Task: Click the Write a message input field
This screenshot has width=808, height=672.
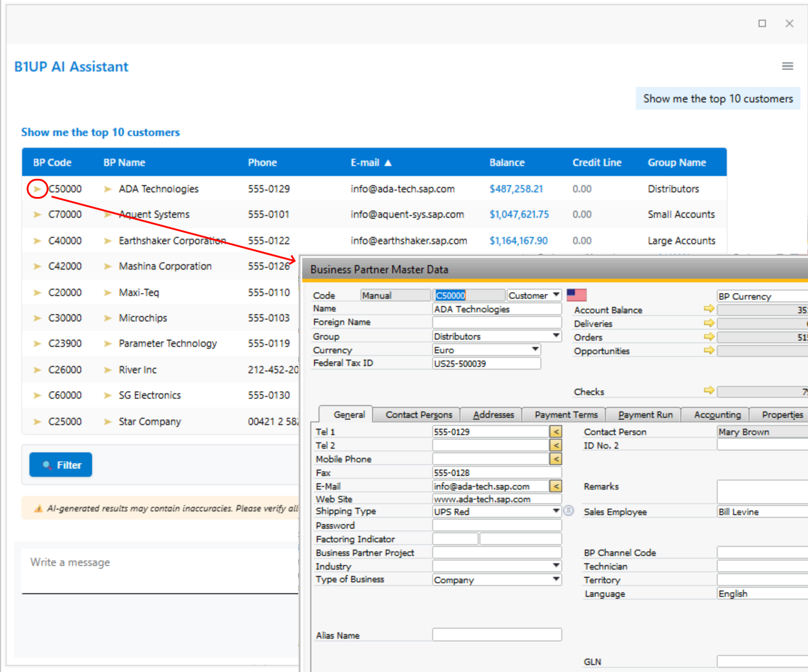Action: (159, 563)
